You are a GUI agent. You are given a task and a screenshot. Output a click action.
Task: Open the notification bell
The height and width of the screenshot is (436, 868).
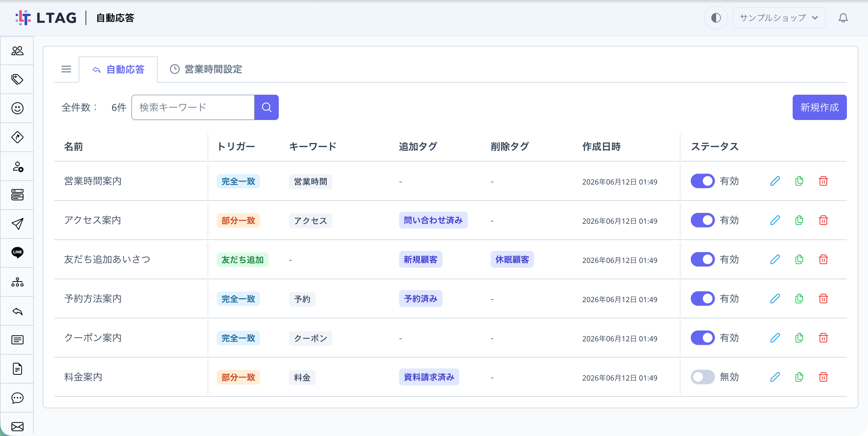pyautogui.click(x=843, y=17)
